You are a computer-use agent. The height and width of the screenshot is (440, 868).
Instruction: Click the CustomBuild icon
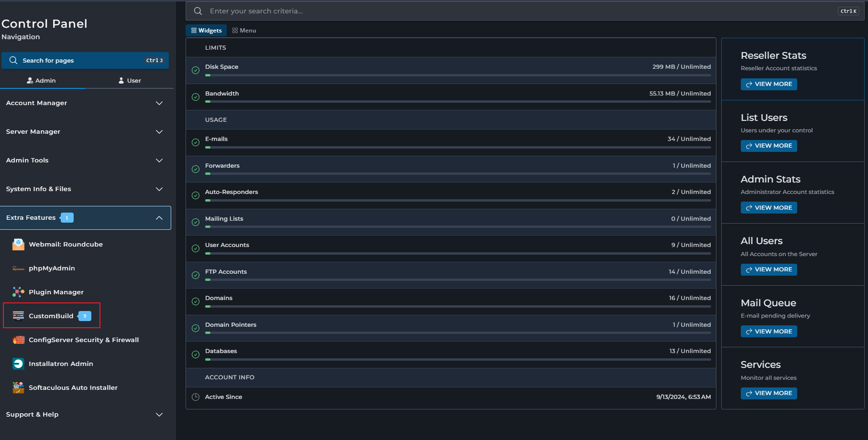point(18,316)
